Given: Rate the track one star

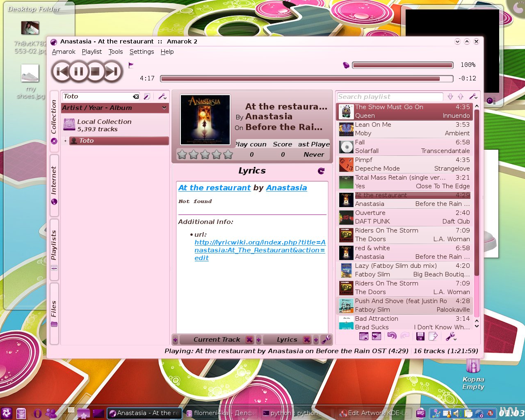Looking at the screenshot, I should (182, 155).
